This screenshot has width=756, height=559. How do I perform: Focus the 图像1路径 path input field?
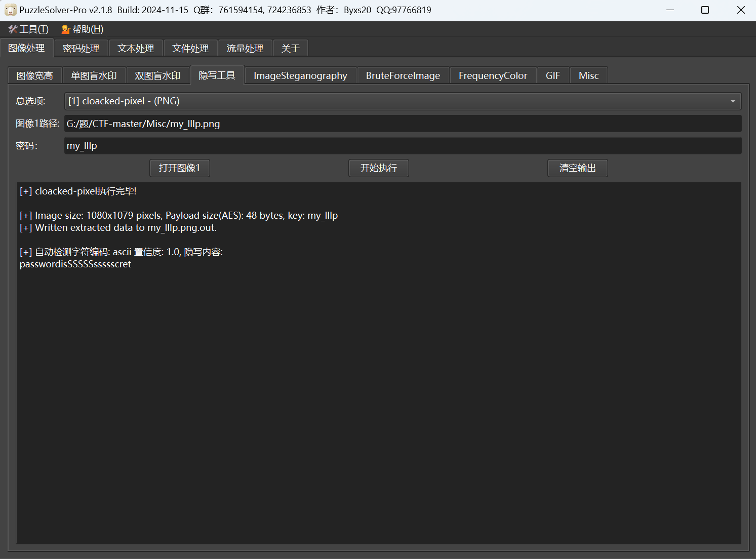[x=403, y=124]
